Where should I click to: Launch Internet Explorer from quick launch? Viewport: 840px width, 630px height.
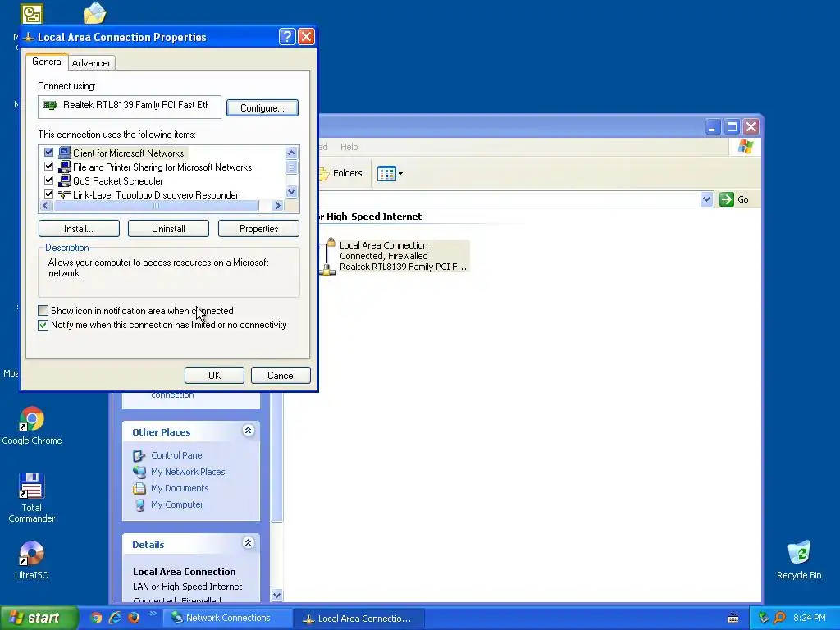(x=115, y=619)
